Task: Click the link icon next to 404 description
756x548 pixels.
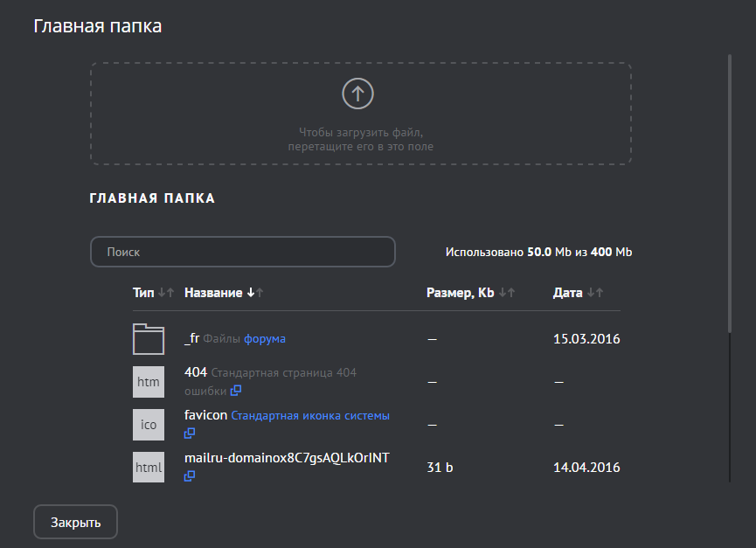Action: coord(236,391)
